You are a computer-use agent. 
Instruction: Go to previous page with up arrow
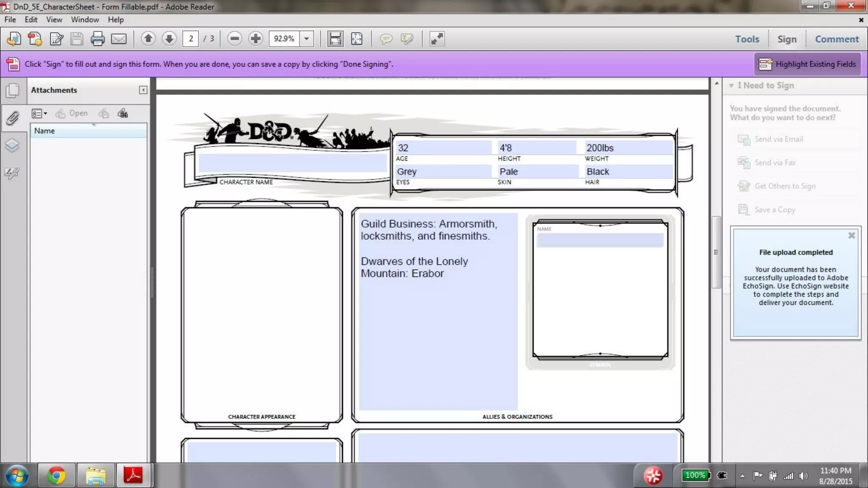click(x=148, y=39)
